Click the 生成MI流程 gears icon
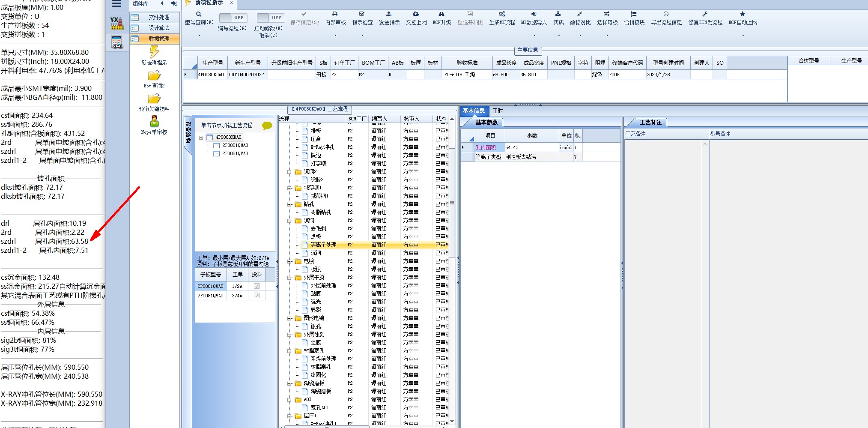Viewport: 868px width, 428px height. (502, 14)
